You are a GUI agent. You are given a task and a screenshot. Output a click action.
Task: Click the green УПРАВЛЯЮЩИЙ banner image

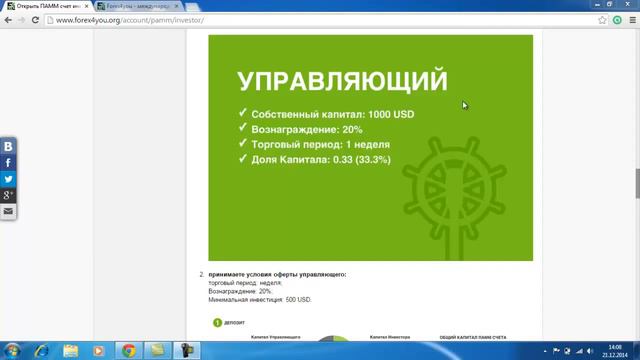pos(370,148)
